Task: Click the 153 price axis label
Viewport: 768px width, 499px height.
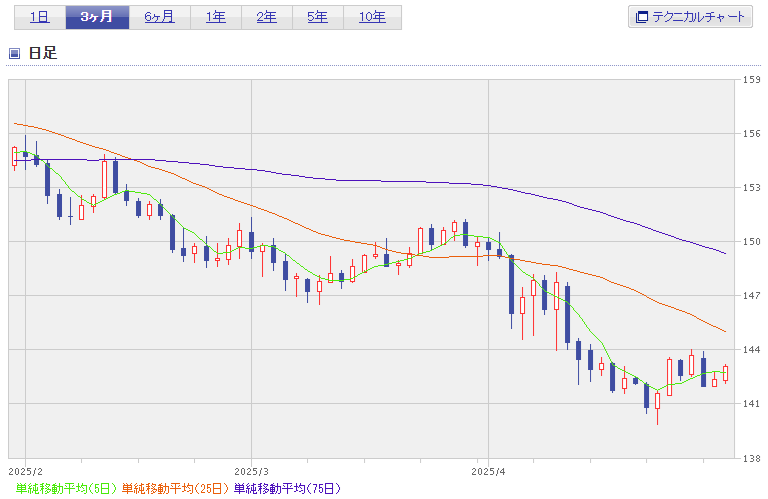Action: pos(752,188)
